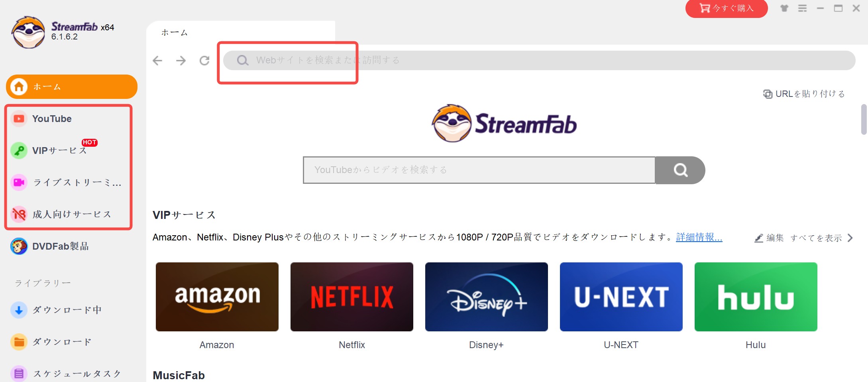Reload the page with refresh icon
The width and height of the screenshot is (868, 382).
pos(204,60)
